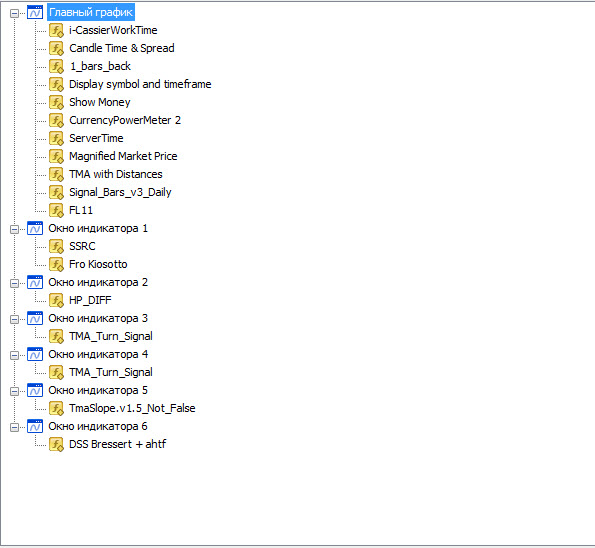Click icon next to Display symbol and timeframe
The image size is (595, 548).
click(x=57, y=85)
